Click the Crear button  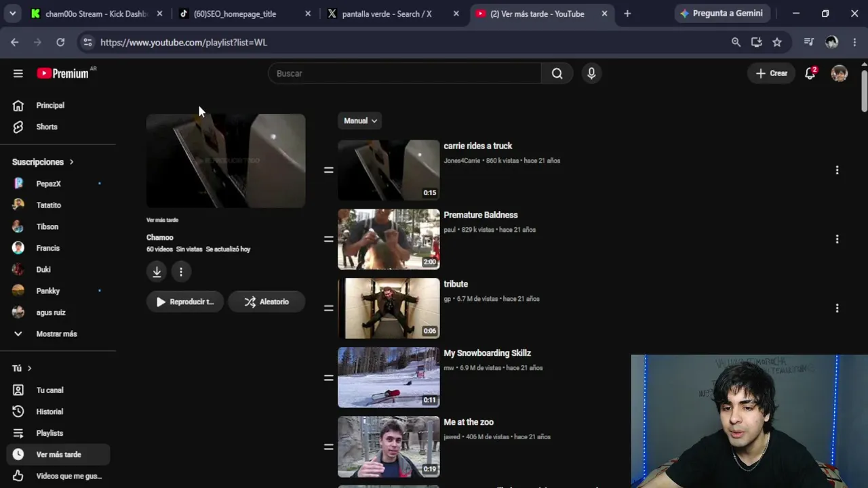(x=772, y=73)
